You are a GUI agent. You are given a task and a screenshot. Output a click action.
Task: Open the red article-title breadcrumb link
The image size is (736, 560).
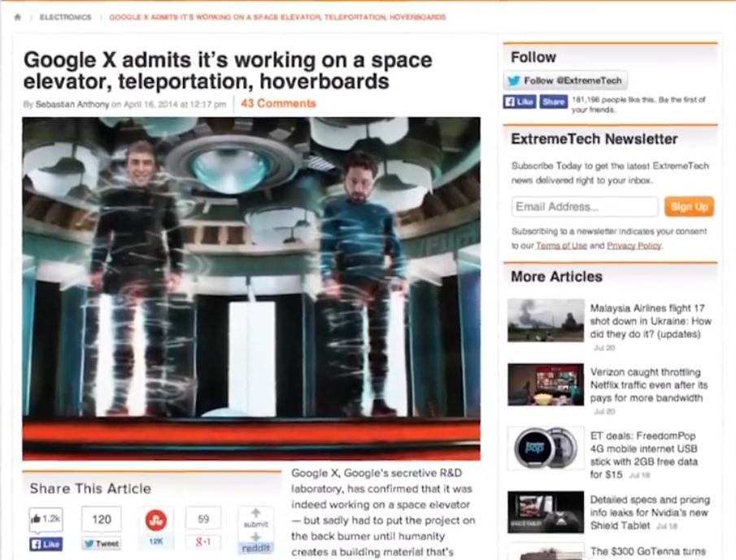click(x=277, y=17)
